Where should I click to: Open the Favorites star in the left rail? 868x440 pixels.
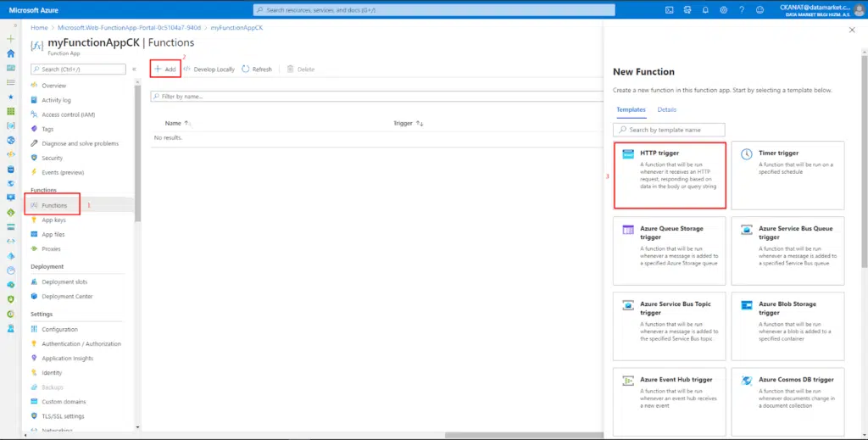pyautogui.click(x=10, y=97)
